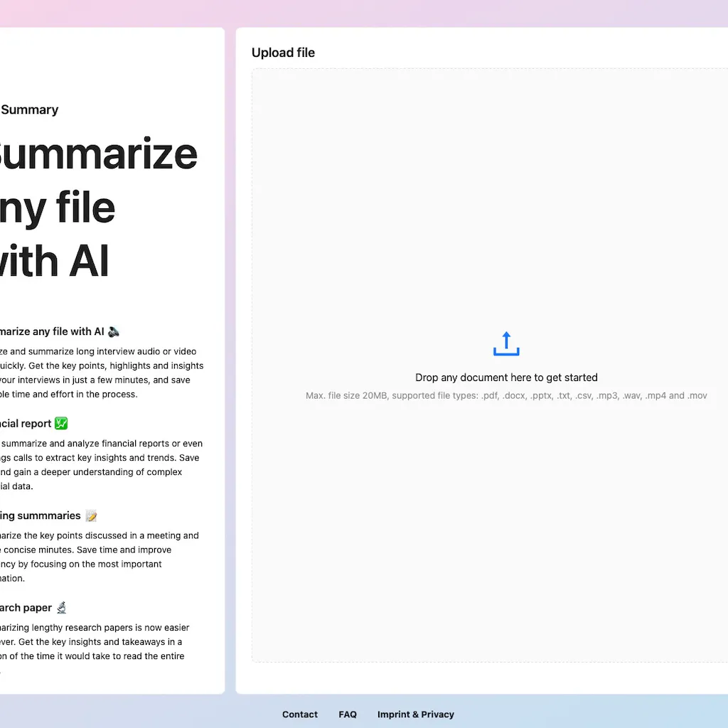The height and width of the screenshot is (728, 728).
Task: Open the FAQ link in the footer
Action: tap(348, 714)
